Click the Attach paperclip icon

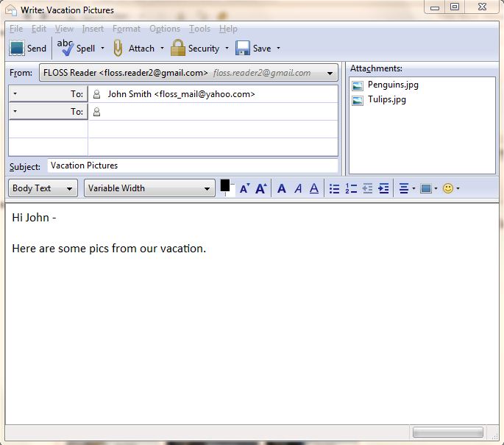118,48
